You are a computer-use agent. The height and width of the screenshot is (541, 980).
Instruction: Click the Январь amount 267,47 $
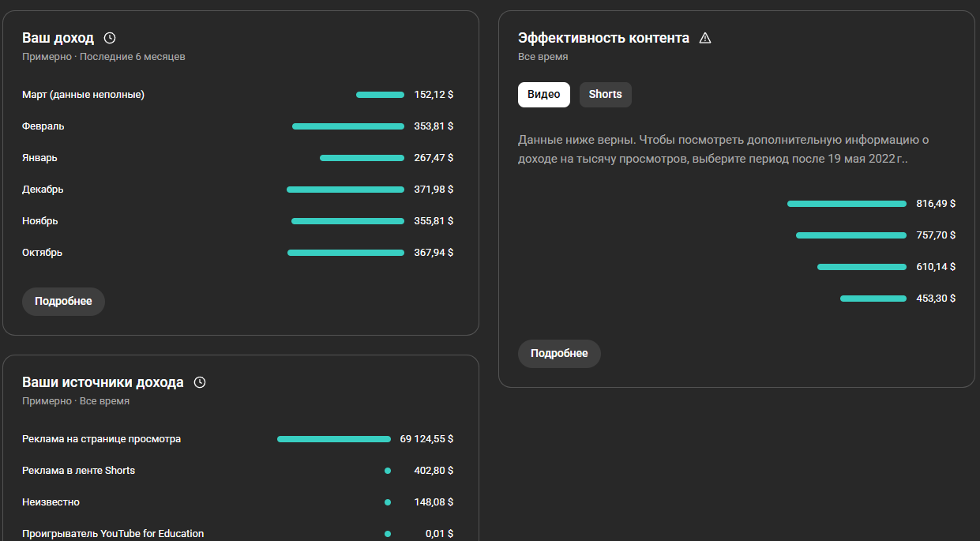point(434,158)
